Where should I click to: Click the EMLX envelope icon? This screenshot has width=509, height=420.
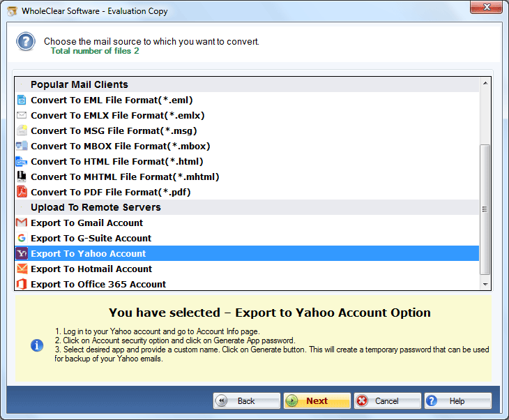click(22, 115)
